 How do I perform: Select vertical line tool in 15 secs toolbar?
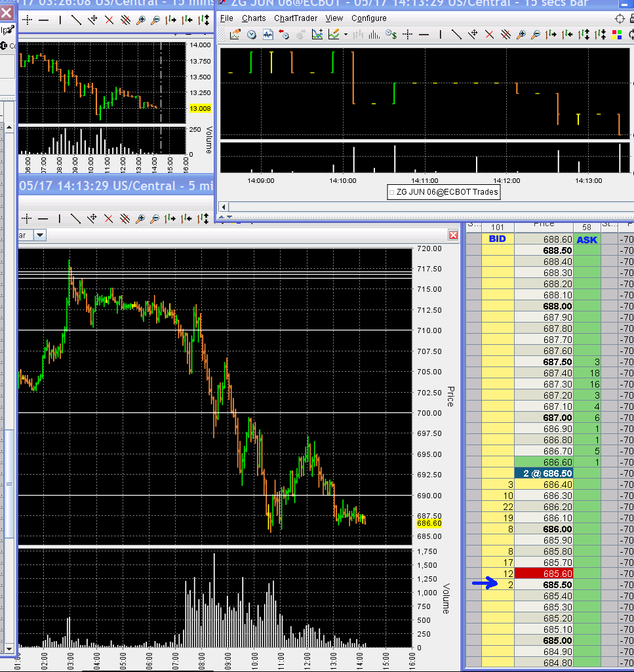point(440,35)
